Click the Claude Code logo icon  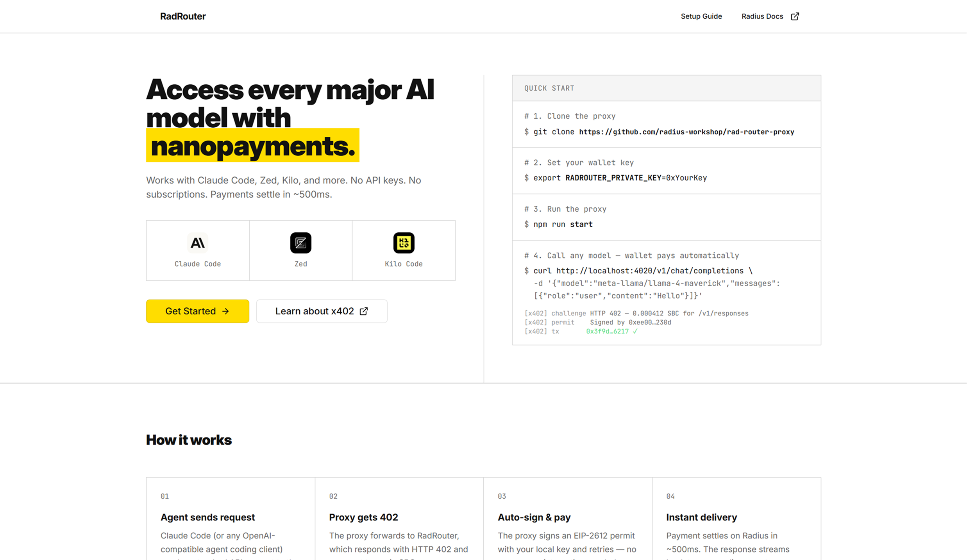pos(197,243)
